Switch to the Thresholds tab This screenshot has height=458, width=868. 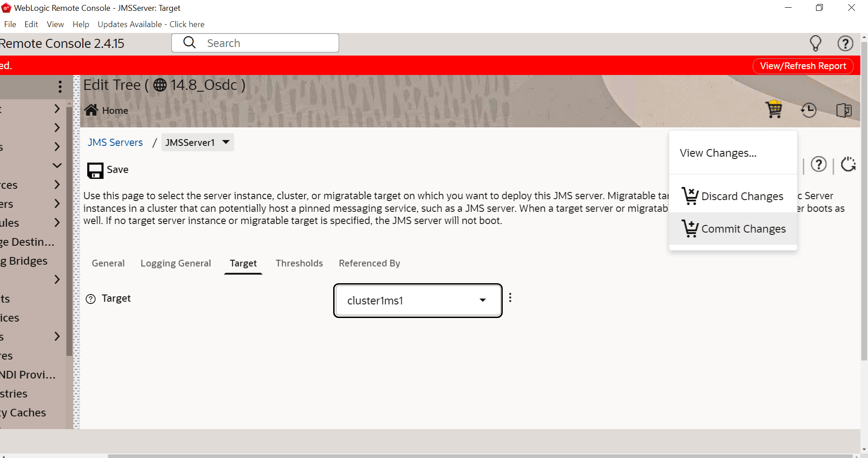pyautogui.click(x=299, y=263)
